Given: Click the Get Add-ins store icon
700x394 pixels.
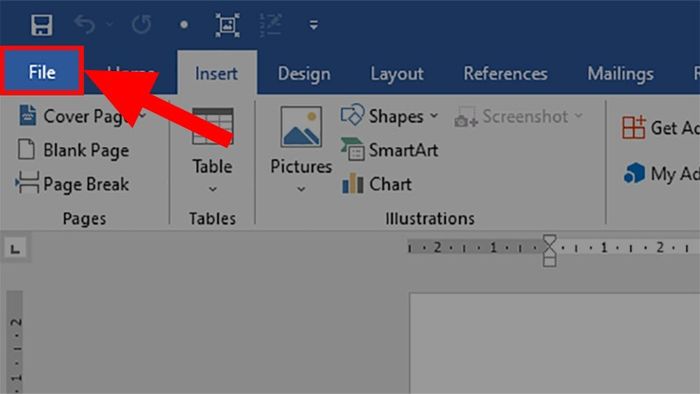Looking at the screenshot, I should [633, 128].
